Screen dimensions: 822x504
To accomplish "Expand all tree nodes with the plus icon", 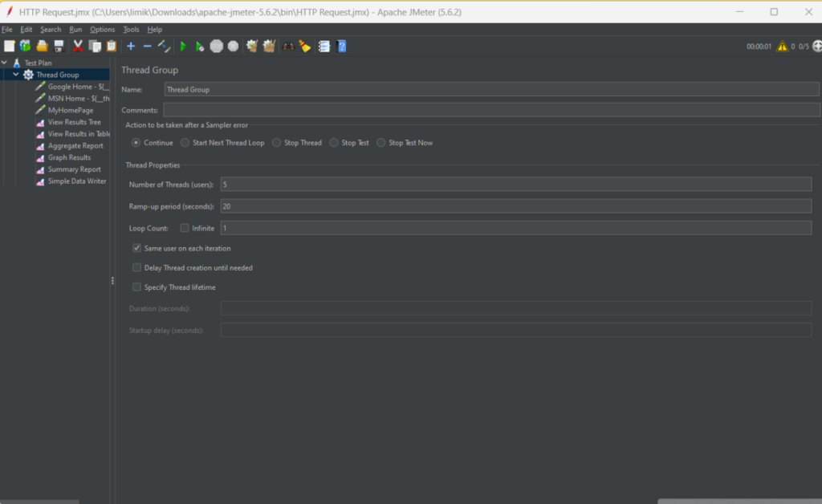I will point(130,46).
